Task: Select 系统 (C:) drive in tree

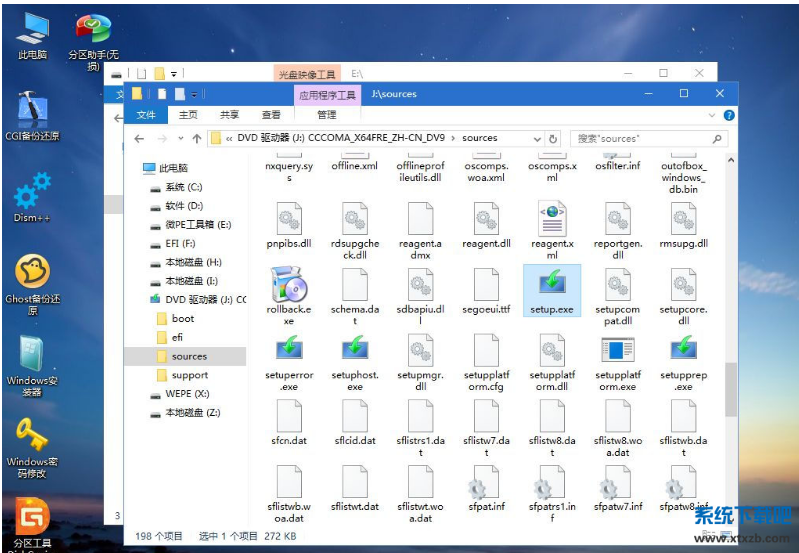Action: (177, 188)
